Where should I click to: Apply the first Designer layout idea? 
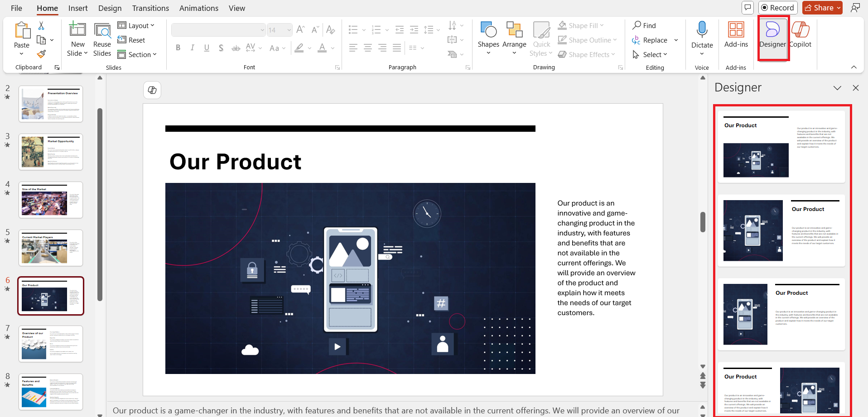[x=781, y=147]
